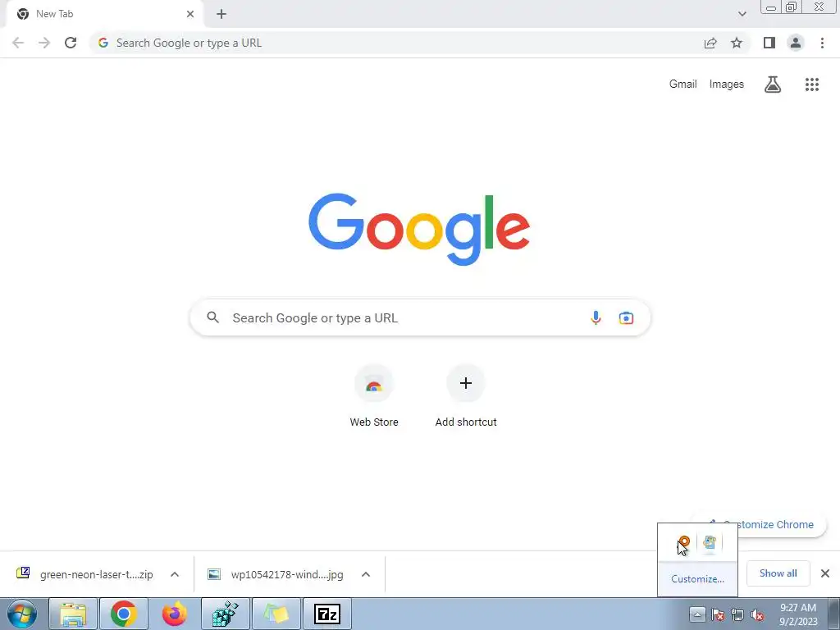This screenshot has height=630, width=840.
Task: Expand options for green-neon-laser zip download
Action: point(175,574)
